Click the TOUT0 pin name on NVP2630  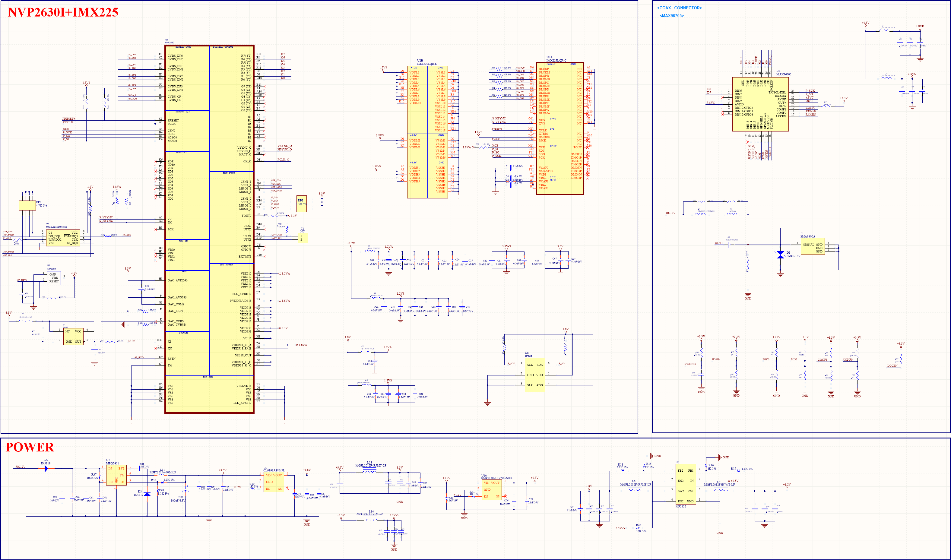(x=246, y=216)
